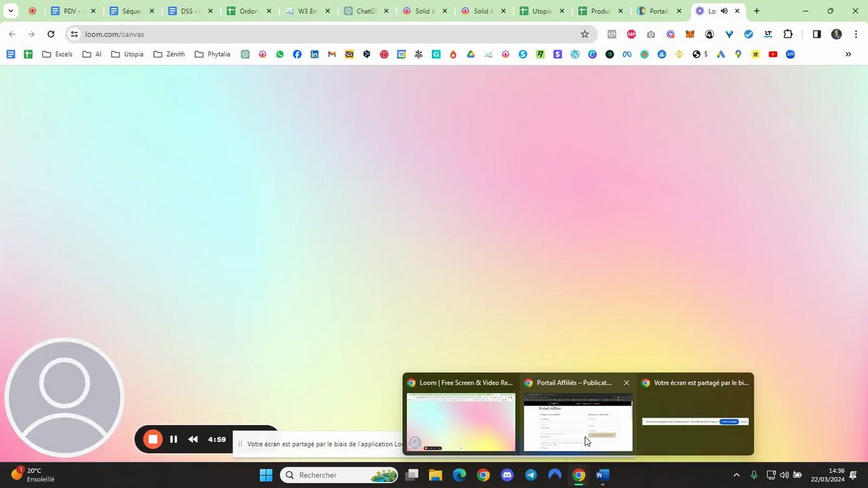The height and width of the screenshot is (488, 868).
Task: Pause the Loom recording
Action: (x=174, y=439)
